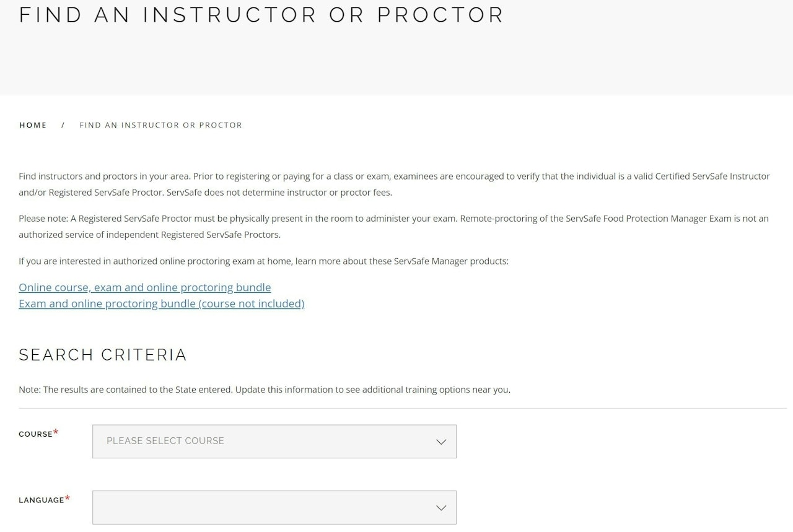Open the Language selection dropdown
Image resolution: width=793 pixels, height=532 pixels.
tap(274, 507)
